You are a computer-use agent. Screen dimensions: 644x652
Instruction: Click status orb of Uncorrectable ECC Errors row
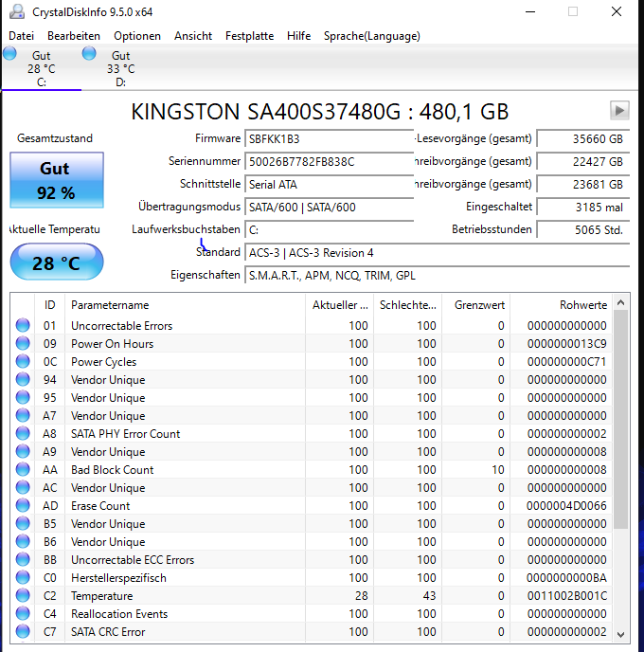(23, 559)
